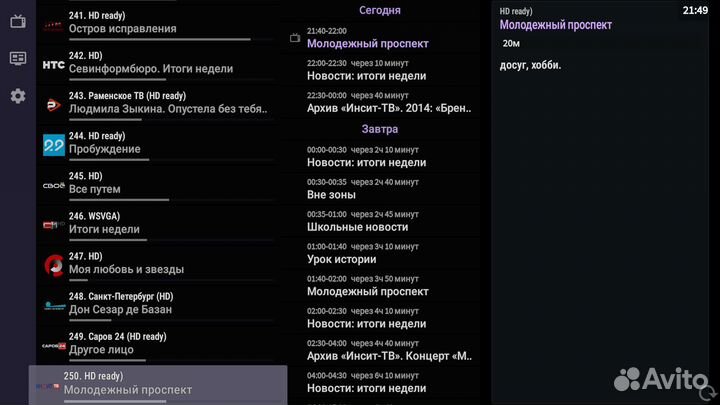Open Новости: итоги недели at 02:00-02:30
Image resolution: width=720 pixels, height=405 pixels.
click(x=381, y=318)
